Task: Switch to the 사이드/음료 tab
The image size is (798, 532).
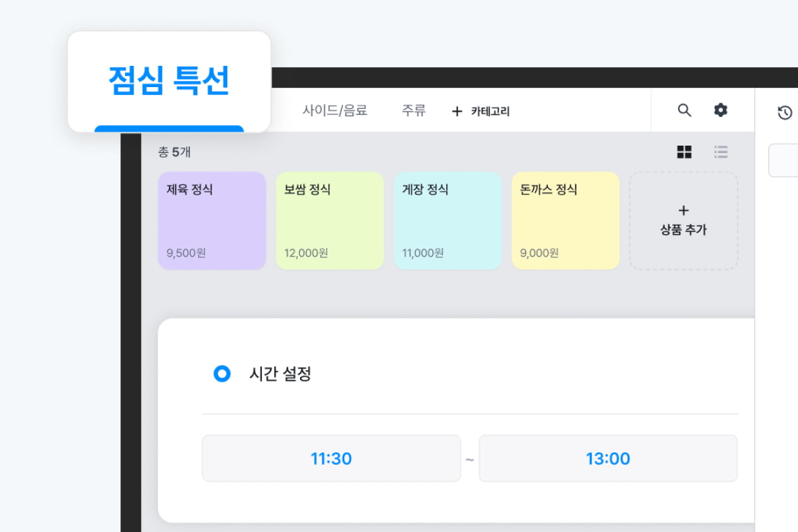Action: pyautogui.click(x=334, y=110)
